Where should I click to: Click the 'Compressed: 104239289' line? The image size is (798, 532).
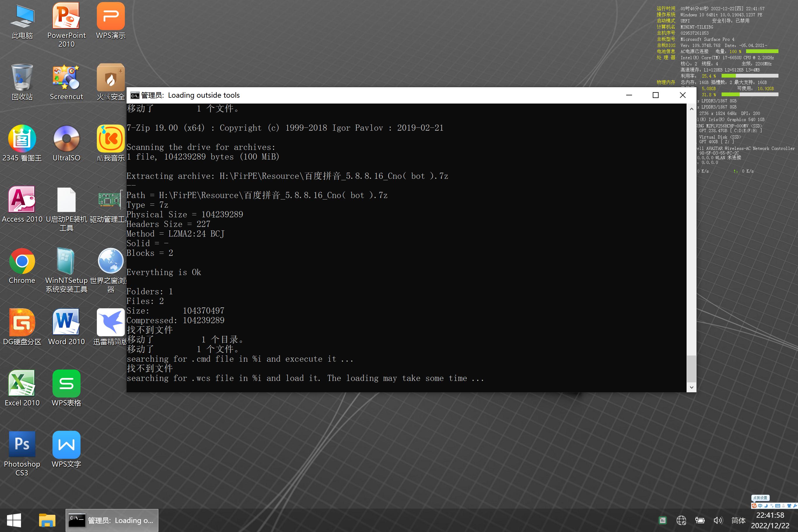[175, 320]
